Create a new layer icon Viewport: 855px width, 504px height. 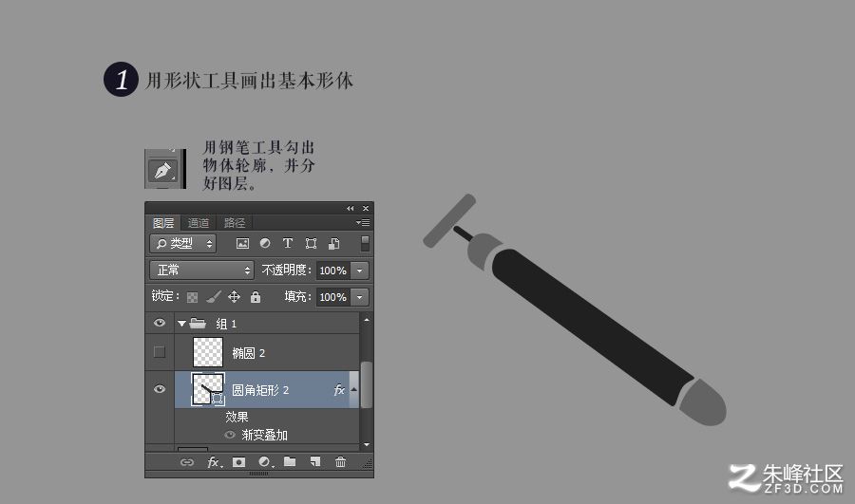[315, 461]
